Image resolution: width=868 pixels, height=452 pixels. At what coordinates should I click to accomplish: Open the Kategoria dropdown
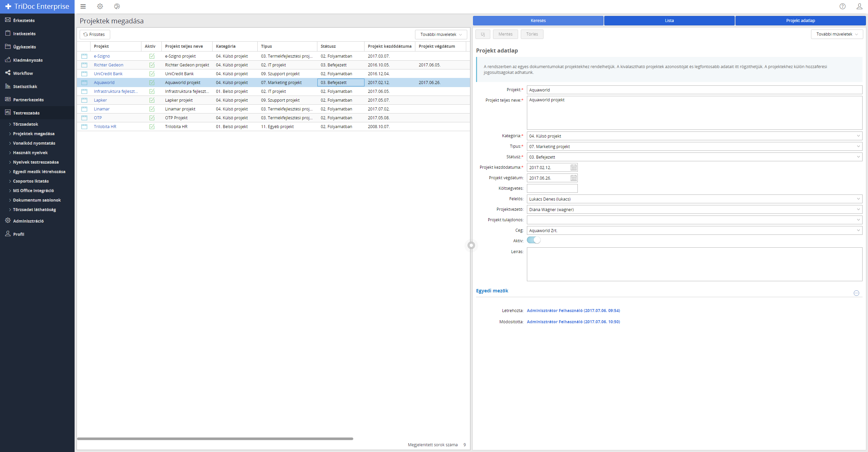tap(859, 136)
